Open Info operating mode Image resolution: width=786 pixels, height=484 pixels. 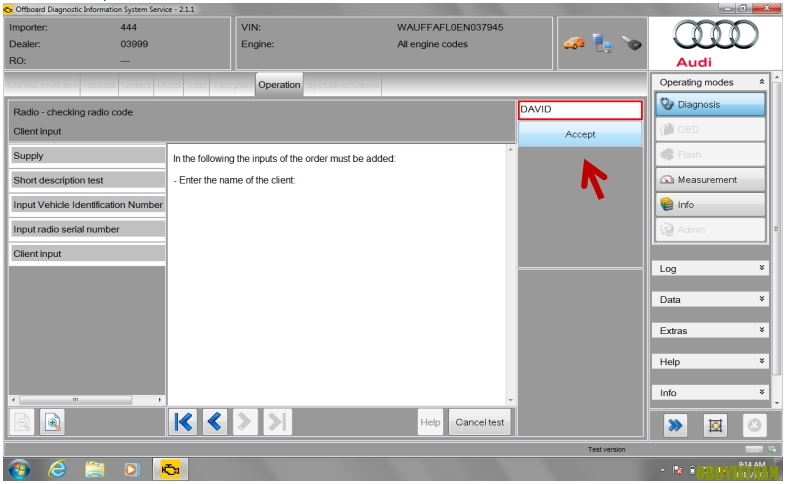pyautogui.click(x=710, y=204)
